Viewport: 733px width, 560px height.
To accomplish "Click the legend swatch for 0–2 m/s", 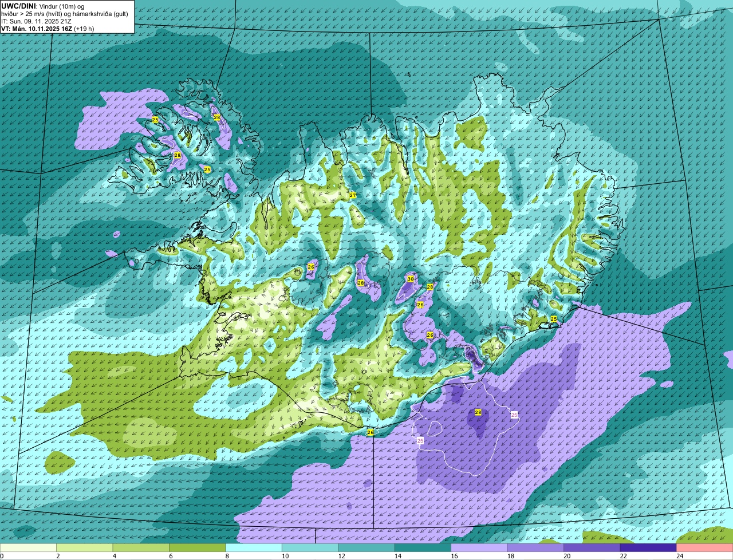I will 28,547.
